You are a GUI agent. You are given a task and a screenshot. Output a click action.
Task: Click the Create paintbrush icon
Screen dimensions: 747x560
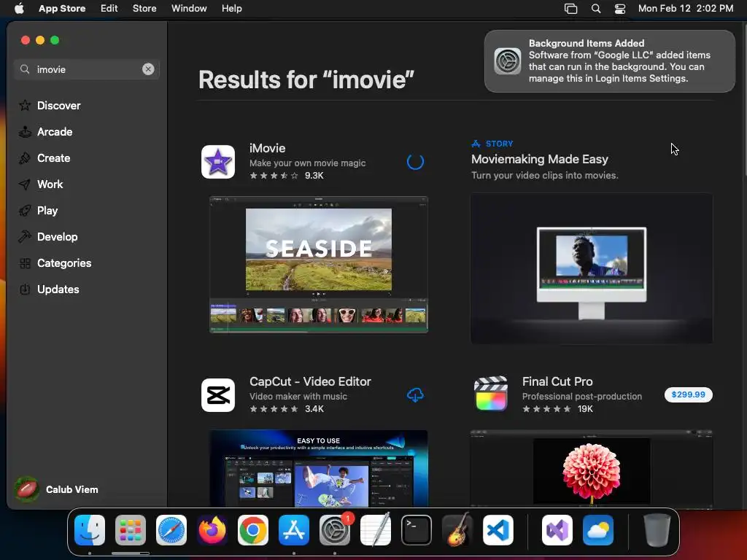tap(25, 158)
